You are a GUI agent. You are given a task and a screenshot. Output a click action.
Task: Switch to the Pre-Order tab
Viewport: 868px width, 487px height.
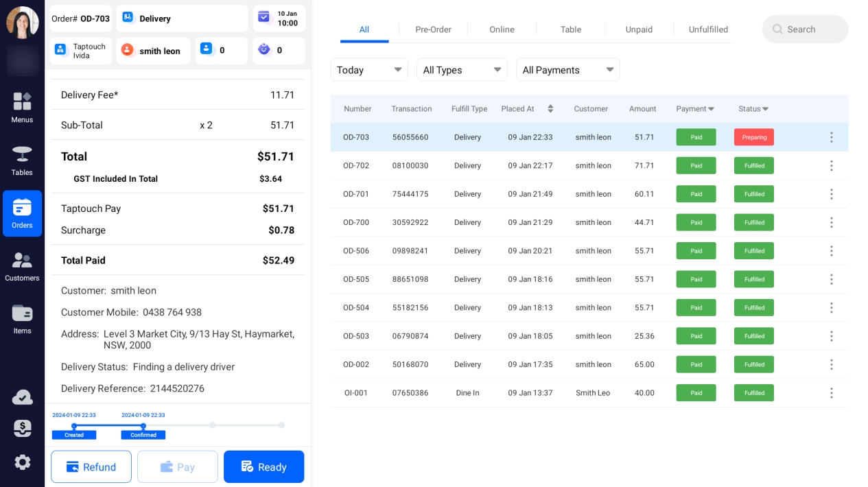(433, 29)
